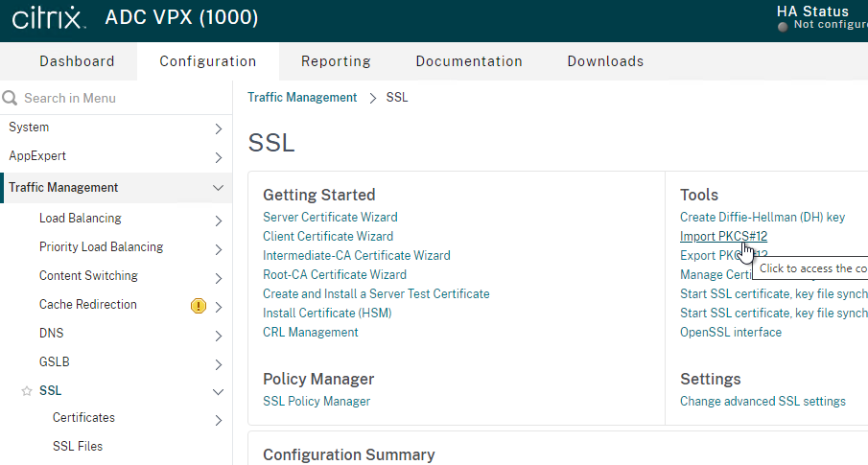Screen dimensions: 868x465
Task: Select System in the menu
Action: click(x=29, y=128)
